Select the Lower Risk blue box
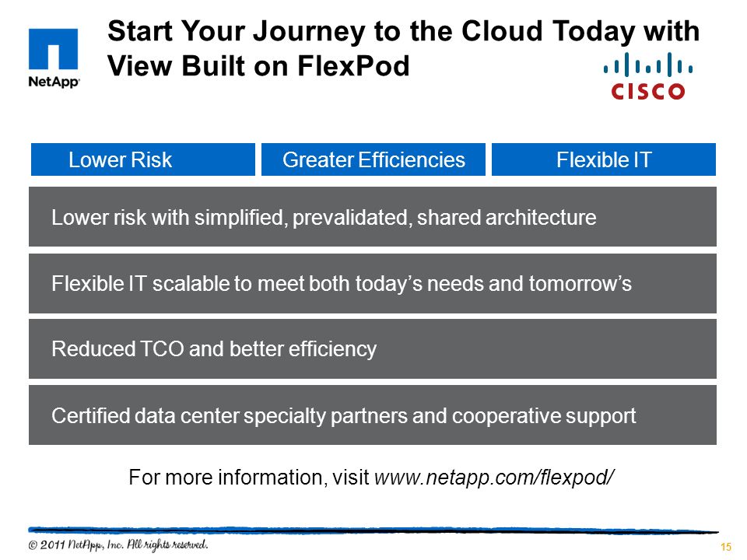Image resolution: width=747 pixels, height=560 pixels. [x=143, y=159]
